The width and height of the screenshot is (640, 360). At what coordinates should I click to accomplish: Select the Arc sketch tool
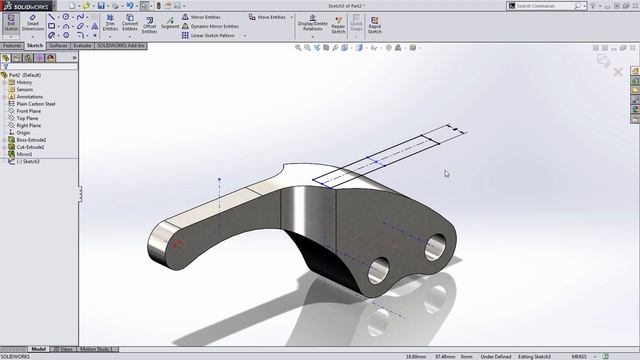(x=66, y=26)
